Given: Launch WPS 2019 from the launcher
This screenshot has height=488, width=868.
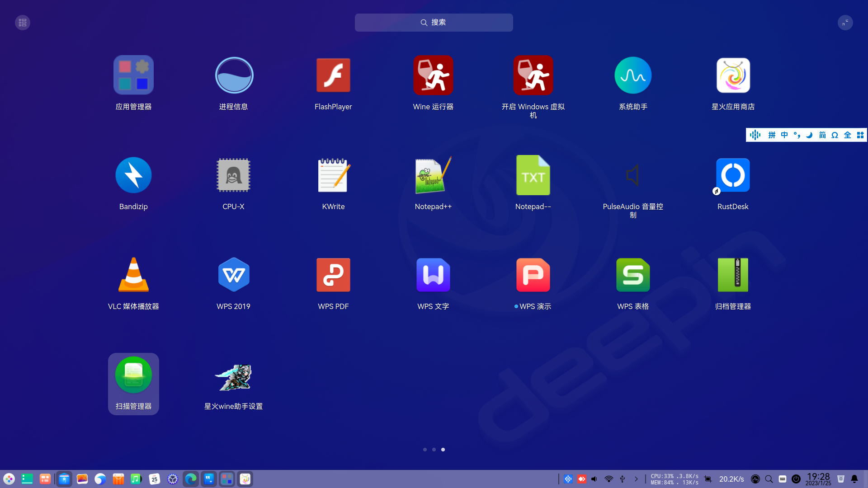Looking at the screenshot, I should pos(233,274).
